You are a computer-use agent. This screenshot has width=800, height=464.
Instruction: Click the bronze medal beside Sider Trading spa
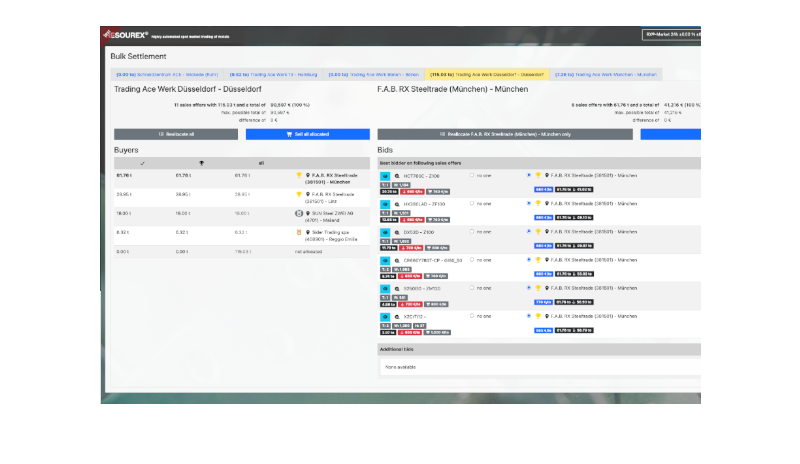point(299,232)
